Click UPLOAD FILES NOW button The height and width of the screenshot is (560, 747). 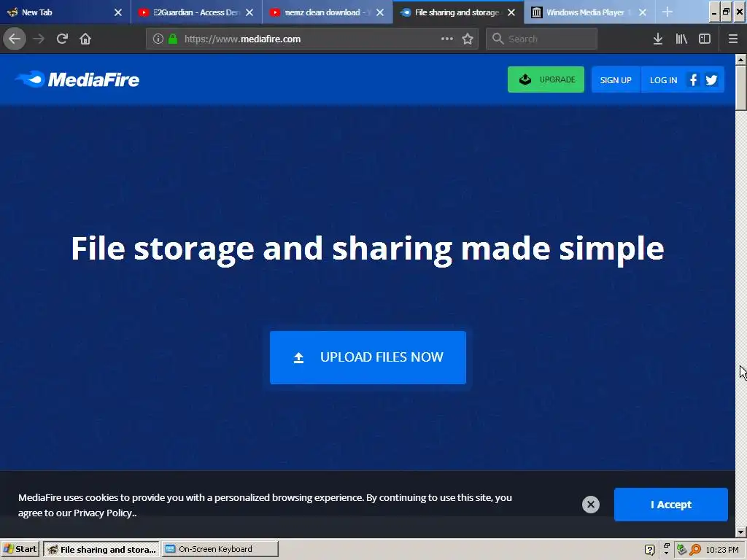tap(368, 357)
